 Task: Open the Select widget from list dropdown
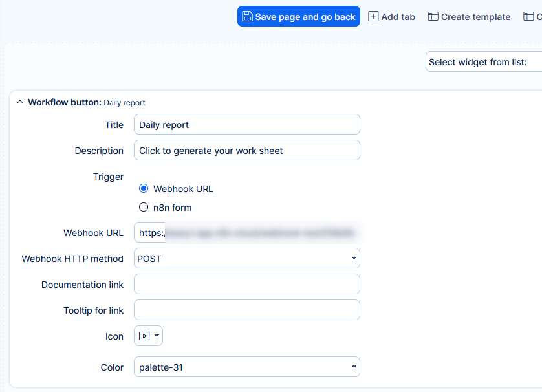[x=483, y=62]
